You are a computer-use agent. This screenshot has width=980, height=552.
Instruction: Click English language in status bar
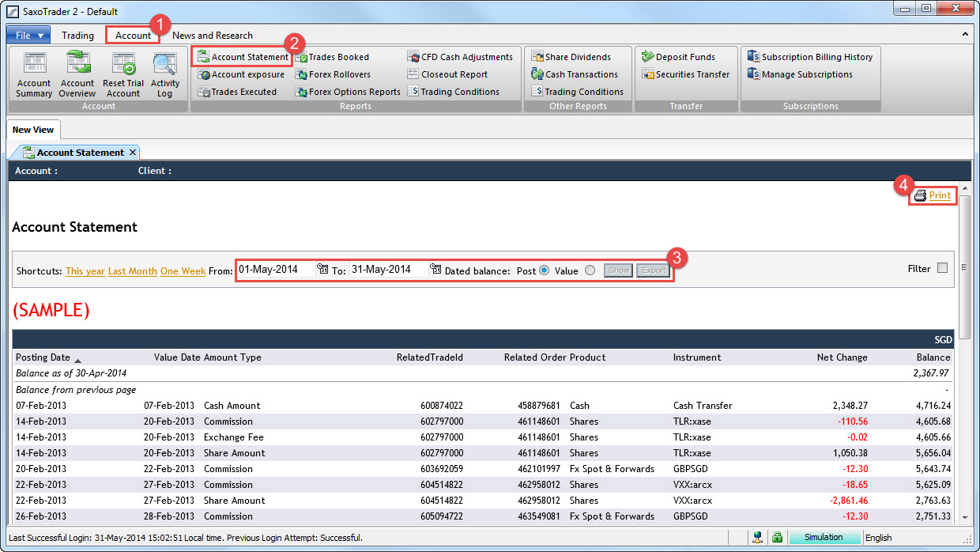(x=879, y=538)
